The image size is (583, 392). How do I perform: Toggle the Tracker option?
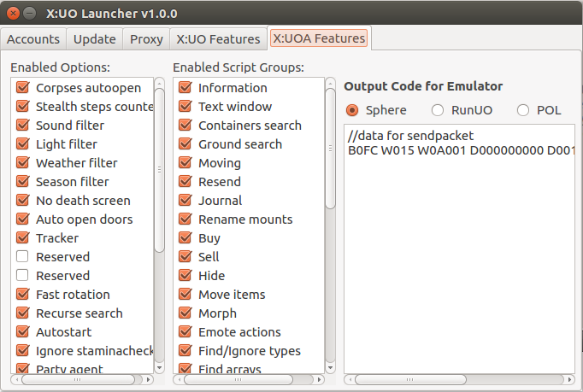[x=23, y=237]
